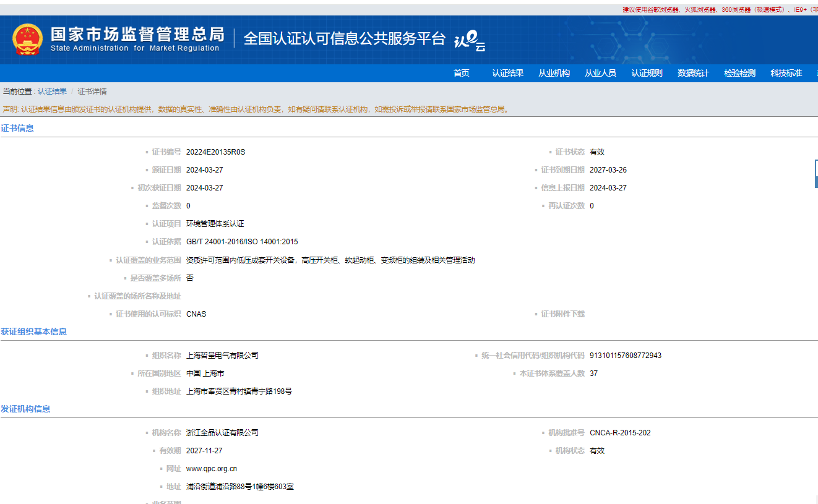This screenshot has height=504, width=818.
Task: Click the 认证结果 breadcrumb link
Action: tap(52, 92)
